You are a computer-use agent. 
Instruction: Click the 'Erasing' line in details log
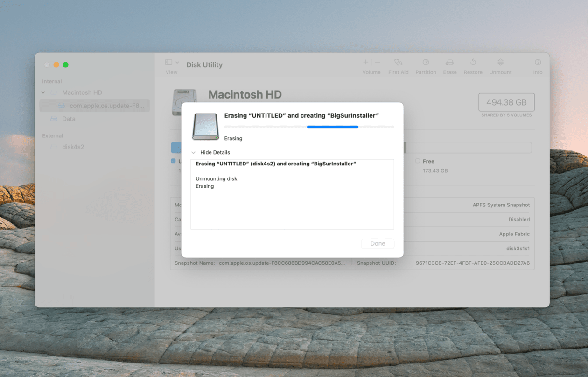click(x=205, y=186)
